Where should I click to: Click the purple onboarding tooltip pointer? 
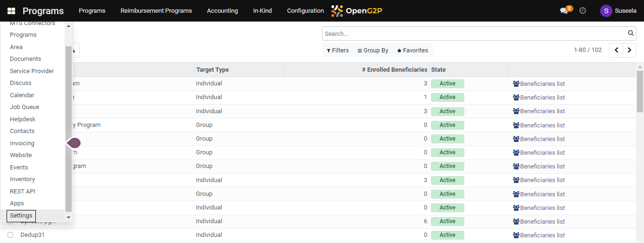point(74,143)
